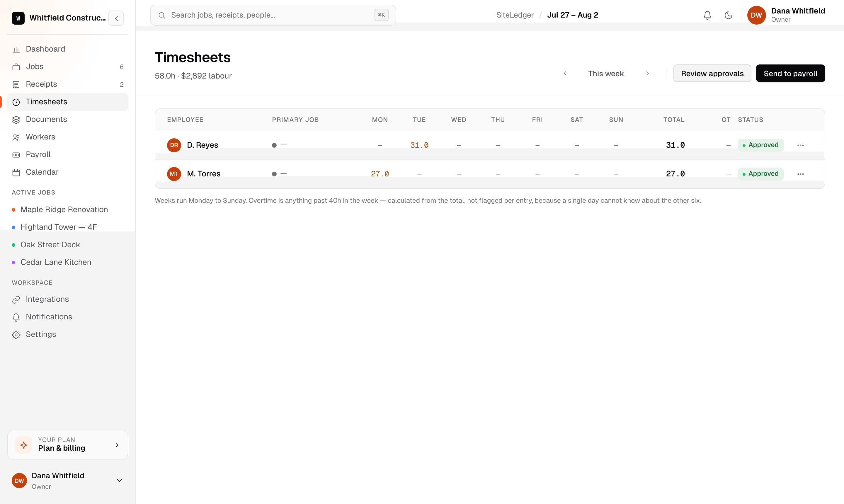Open more options for D. Reyes row

[x=801, y=145]
